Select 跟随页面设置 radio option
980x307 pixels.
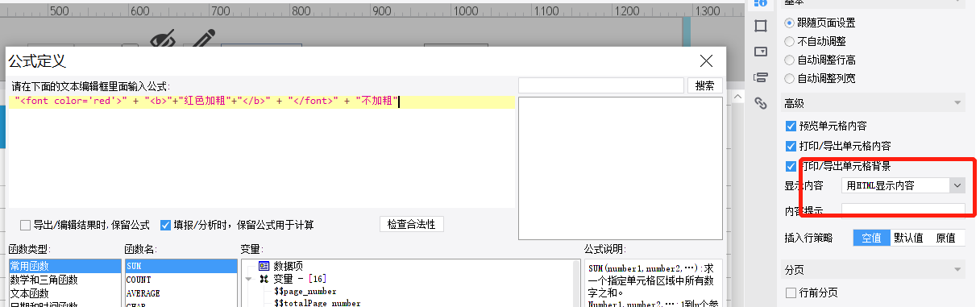pos(789,23)
